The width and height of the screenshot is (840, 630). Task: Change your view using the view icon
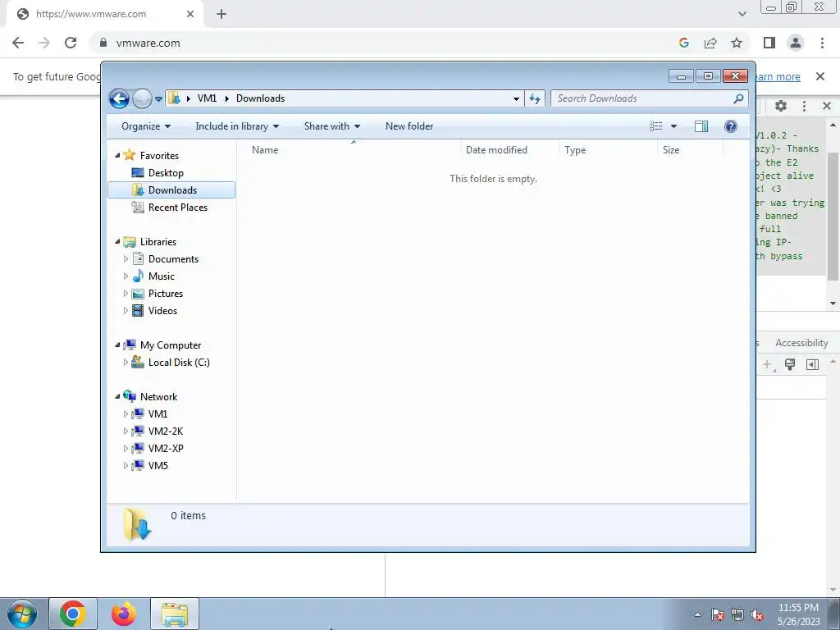pos(656,126)
